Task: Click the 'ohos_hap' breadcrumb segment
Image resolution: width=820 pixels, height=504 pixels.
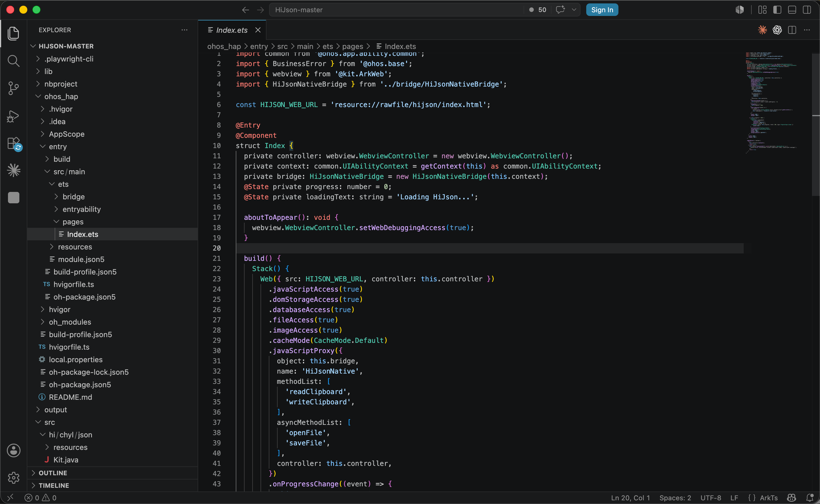Action: (x=224, y=46)
